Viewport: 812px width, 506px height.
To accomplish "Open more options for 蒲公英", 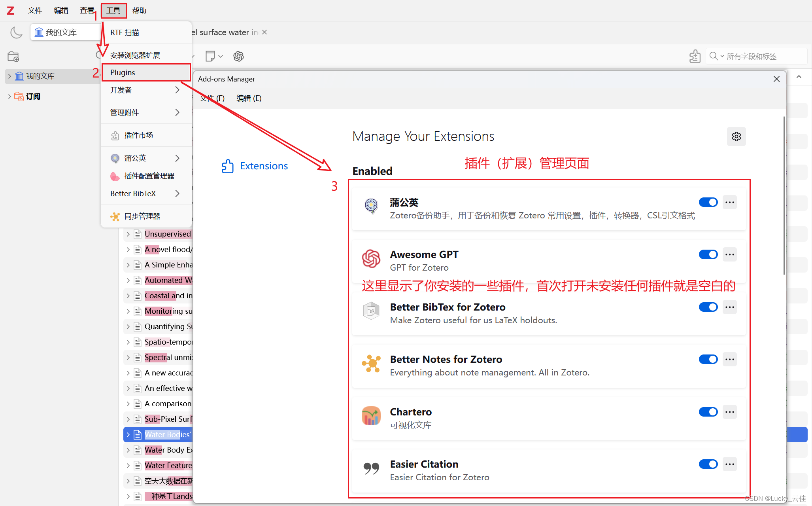I will 730,202.
